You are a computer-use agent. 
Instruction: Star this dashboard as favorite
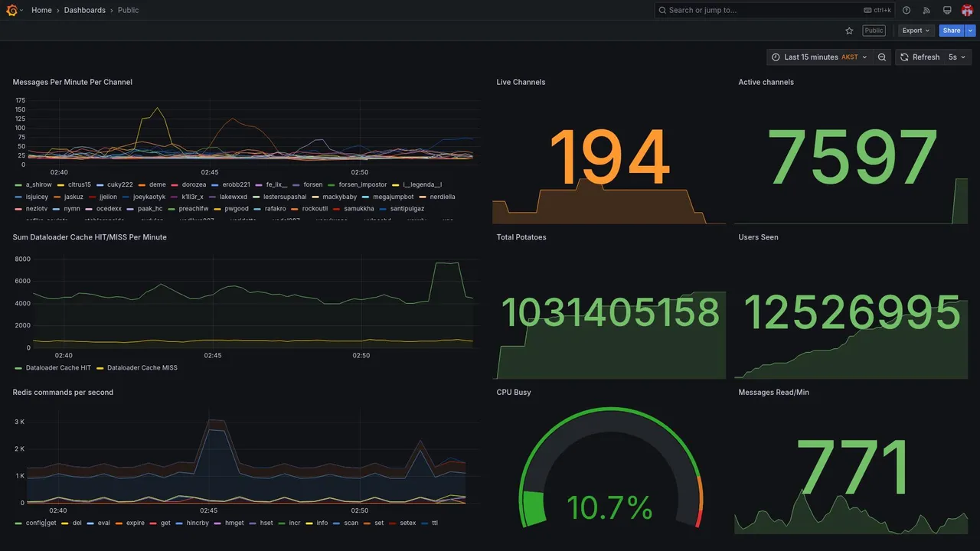pos(849,31)
